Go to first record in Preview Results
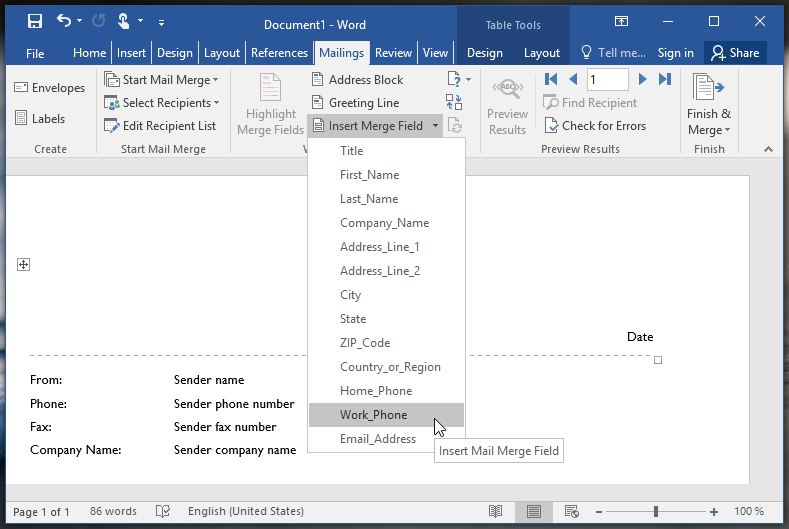The height and width of the screenshot is (529, 789). [551, 79]
